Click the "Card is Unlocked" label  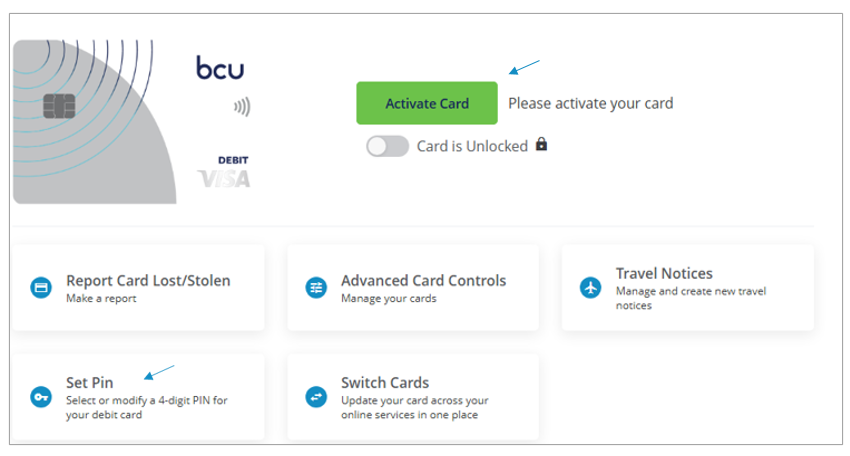(x=472, y=146)
